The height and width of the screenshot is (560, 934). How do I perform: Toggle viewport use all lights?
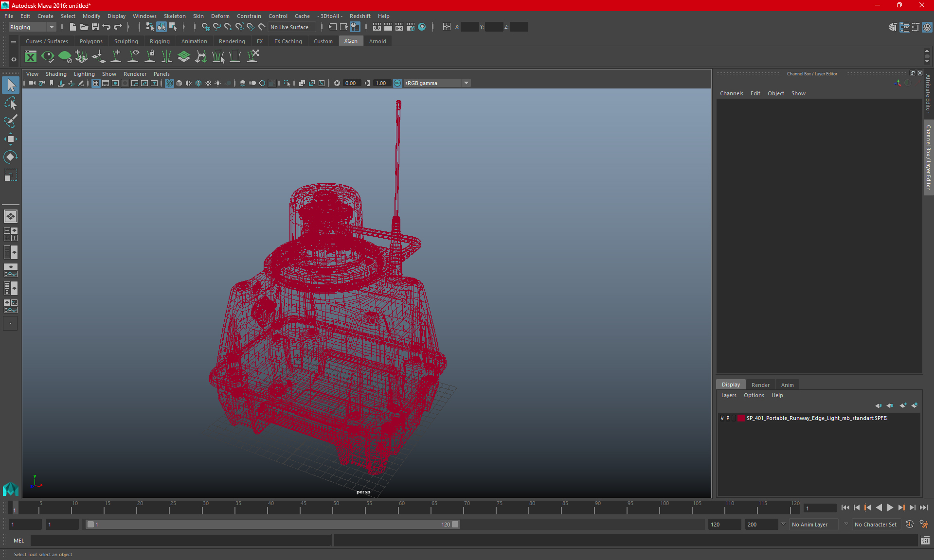pos(218,83)
